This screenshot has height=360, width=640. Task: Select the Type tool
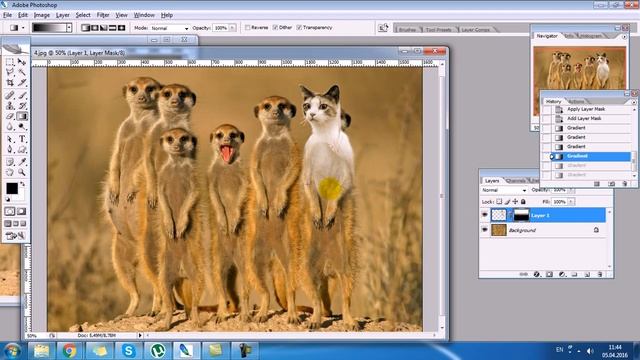pyautogui.click(x=22, y=139)
